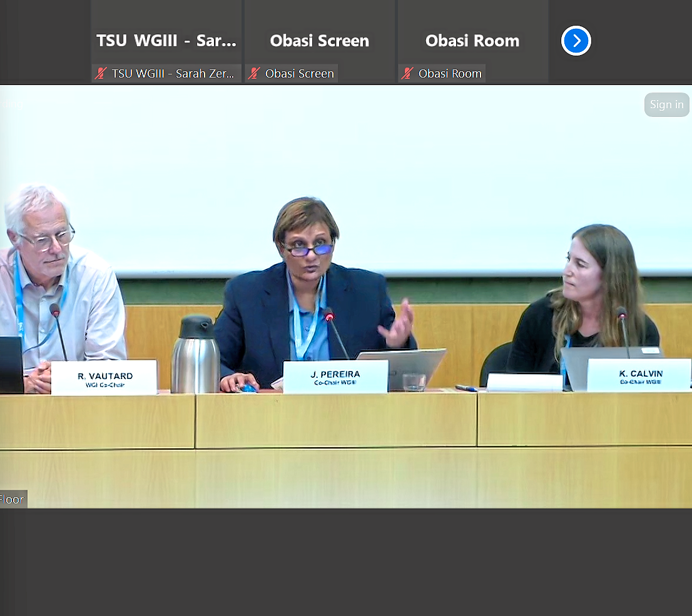This screenshot has width=692, height=616.
Task: Click the Floor label on the video
Action: click(x=12, y=499)
